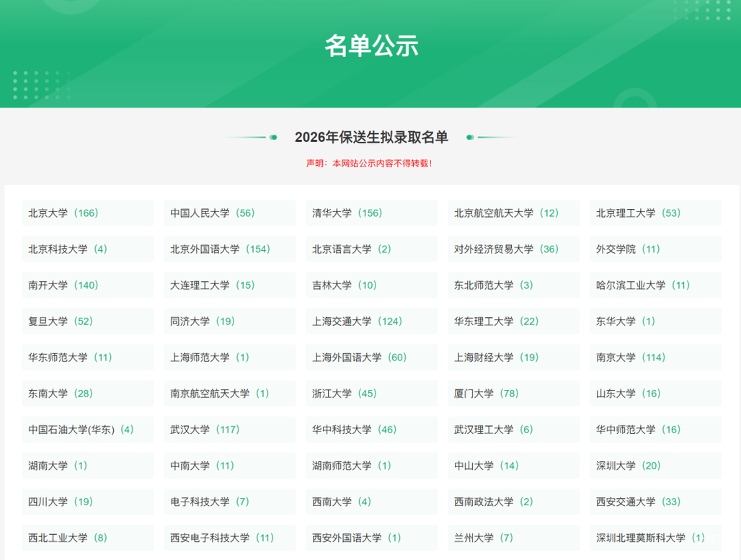The image size is (741, 560).
Task: Open the 北京大学 (166) list
Action: 88,213
